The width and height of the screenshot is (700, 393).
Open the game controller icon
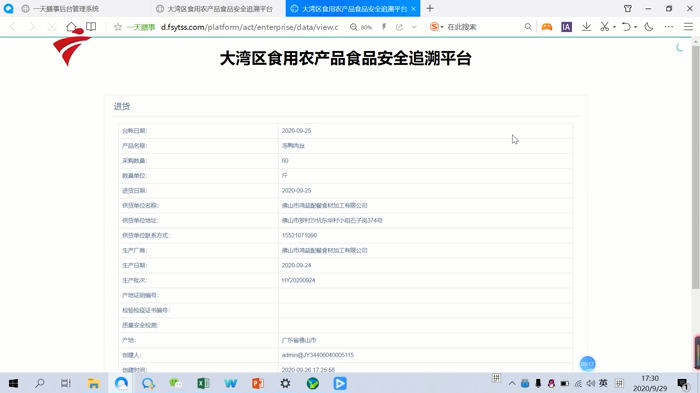tap(546, 27)
